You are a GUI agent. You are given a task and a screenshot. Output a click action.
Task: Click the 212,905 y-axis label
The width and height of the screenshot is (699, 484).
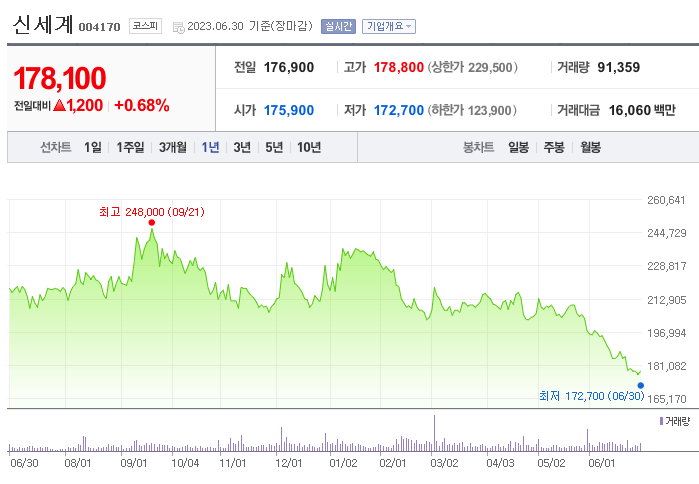tap(666, 300)
